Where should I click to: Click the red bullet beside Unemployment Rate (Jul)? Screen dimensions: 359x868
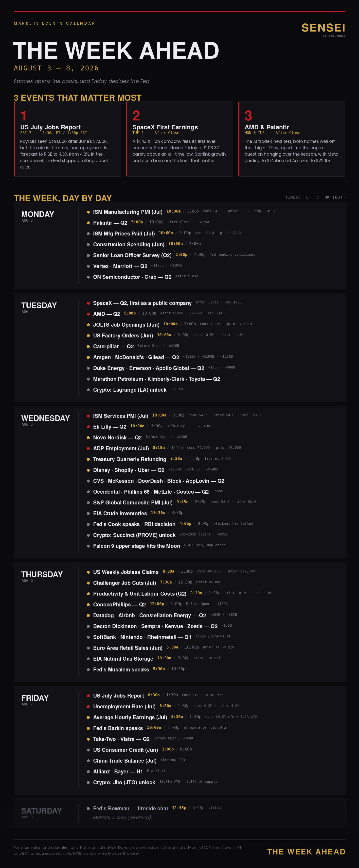(x=88, y=706)
